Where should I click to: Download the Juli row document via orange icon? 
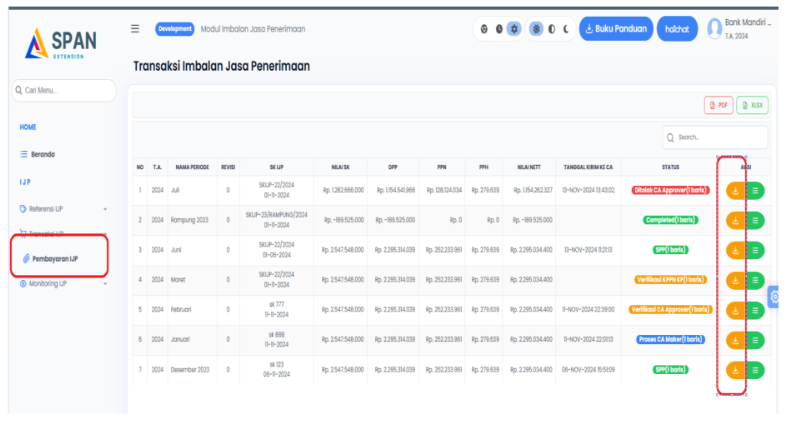coord(736,189)
